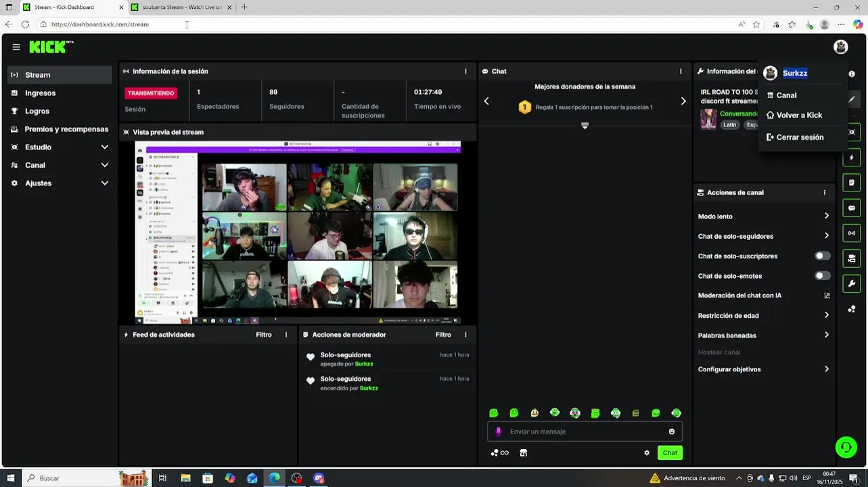Open a new browser tab
The height and width of the screenshot is (487, 868).
(x=244, y=7)
